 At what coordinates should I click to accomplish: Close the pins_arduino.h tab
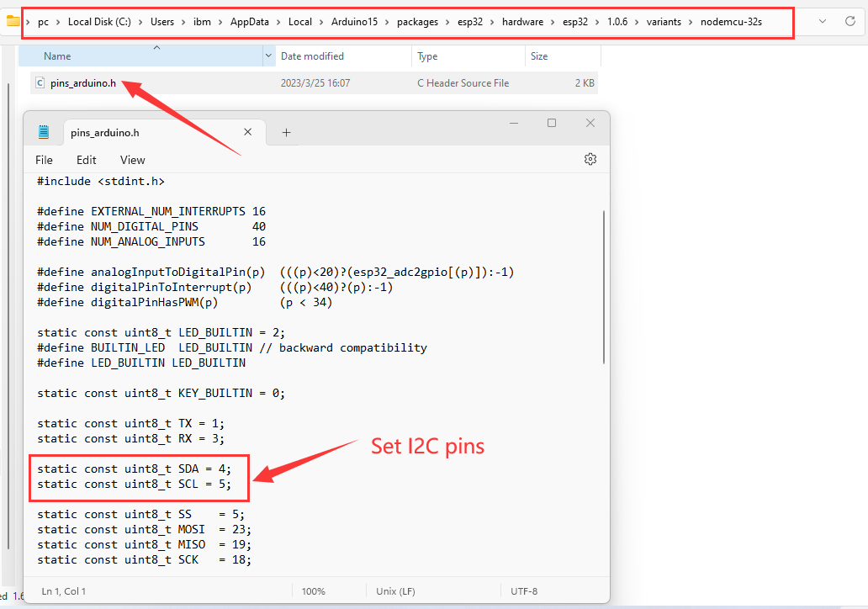[247, 133]
